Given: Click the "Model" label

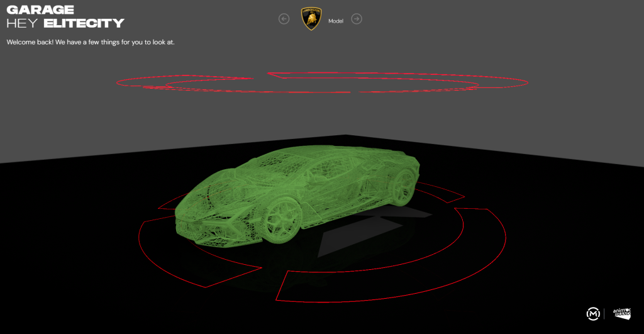Looking at the screenshot, I should pos(336,21).
